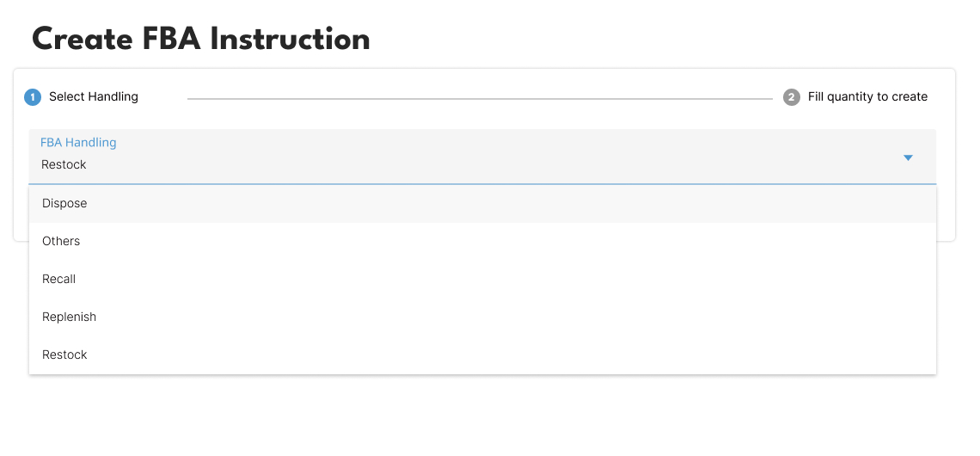Click the step 1 number badge
This screenshot has width=980, height=456.
33,97
